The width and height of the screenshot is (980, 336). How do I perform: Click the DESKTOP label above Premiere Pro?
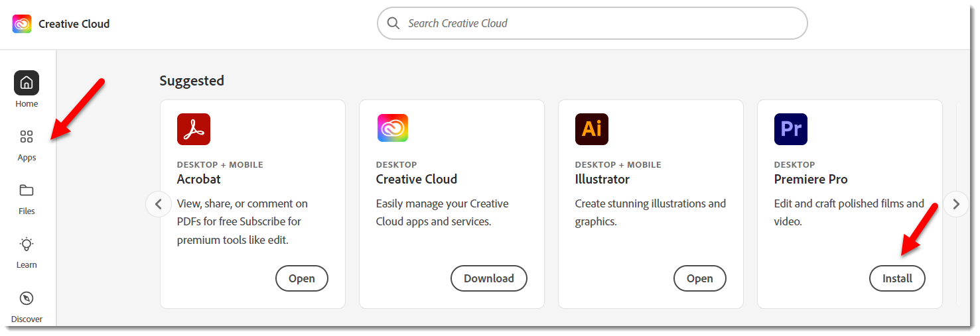point(795,164)
